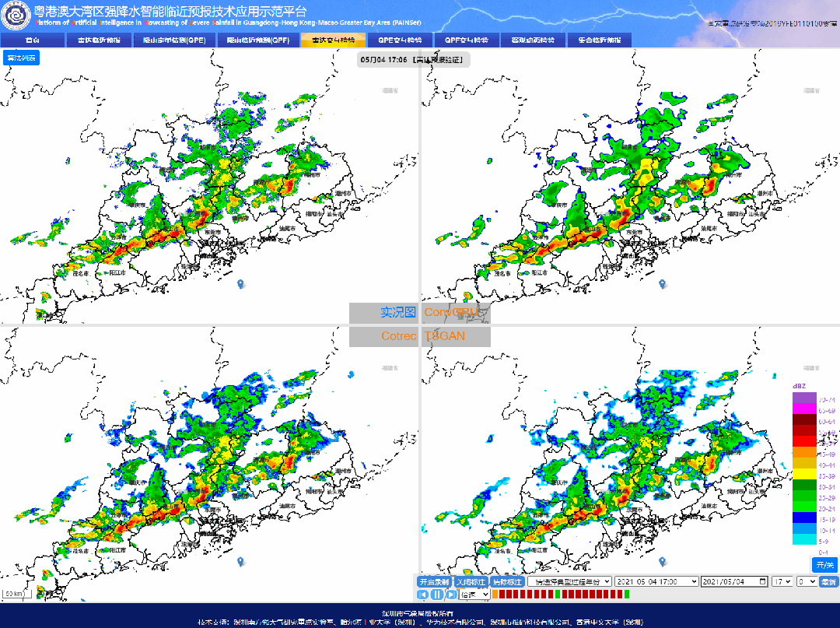Open the minute dropdown showing 0
The width and height of the screenshot is (840, 628).
(x=806, y=581)
